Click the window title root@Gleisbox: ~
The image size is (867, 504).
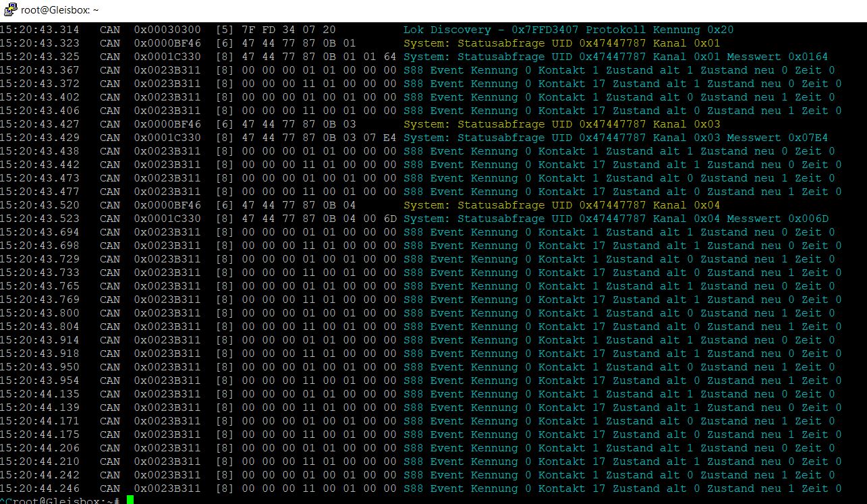(x=60, y=10)
